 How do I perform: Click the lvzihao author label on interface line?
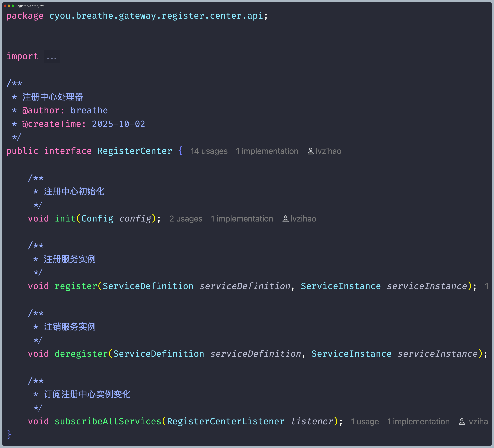(328, 151)
